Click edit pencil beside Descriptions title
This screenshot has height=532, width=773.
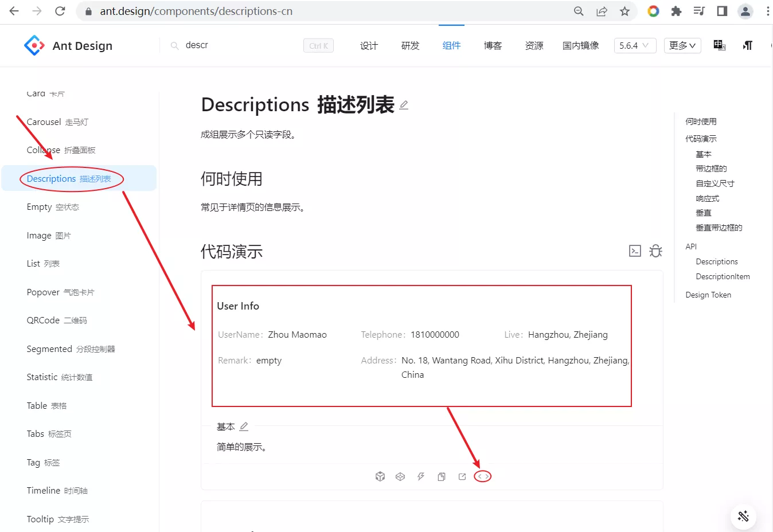[404, 105]
